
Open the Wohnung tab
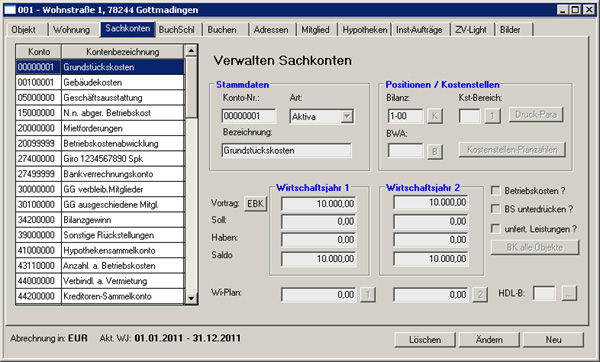[x=72, y=29]
